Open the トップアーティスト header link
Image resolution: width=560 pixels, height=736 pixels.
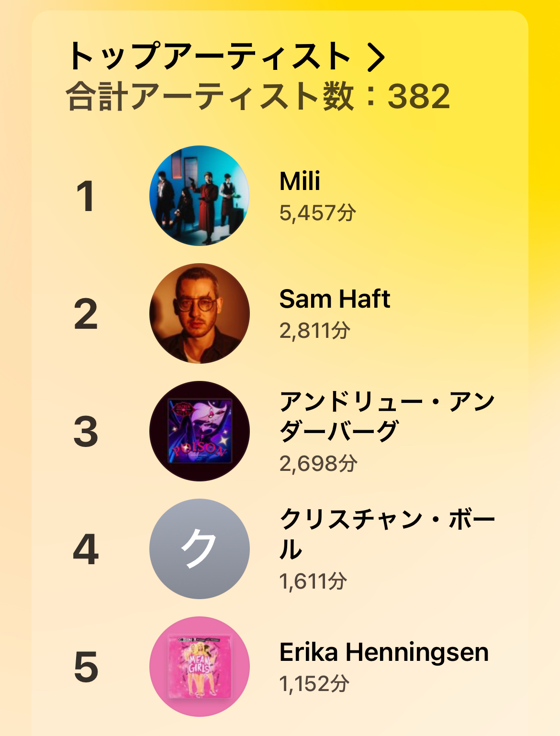(x=210, y=56)
